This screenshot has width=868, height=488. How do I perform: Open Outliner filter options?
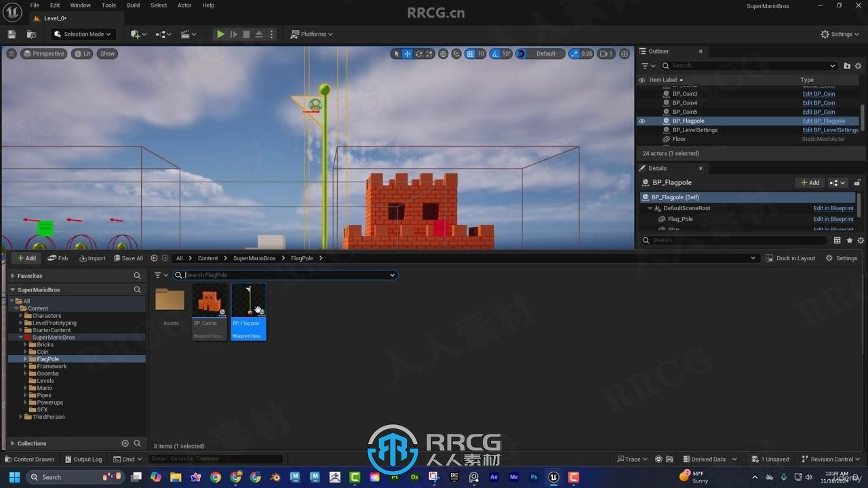click(x=648, y=66)
